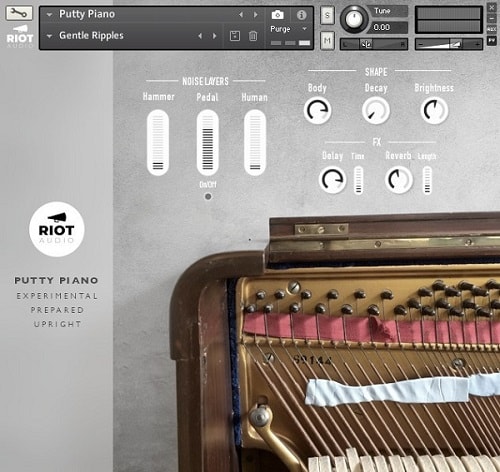500x472 pixels.
Task: Click the Tune knob
Action: [x=354, y=19]
